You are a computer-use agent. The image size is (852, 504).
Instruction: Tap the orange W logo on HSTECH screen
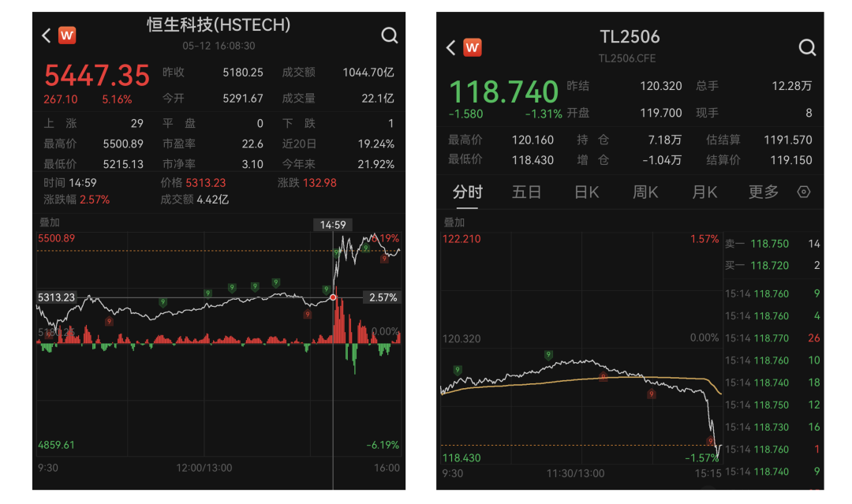(67, 35)
